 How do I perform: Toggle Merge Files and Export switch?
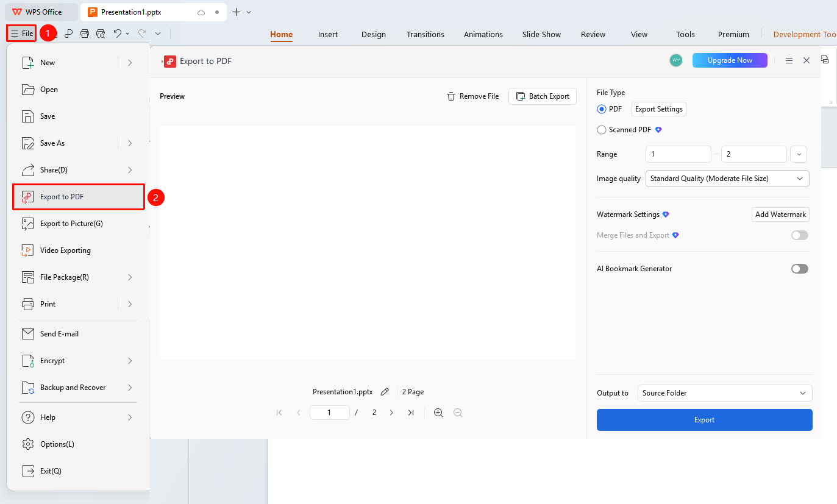point(800,235)
